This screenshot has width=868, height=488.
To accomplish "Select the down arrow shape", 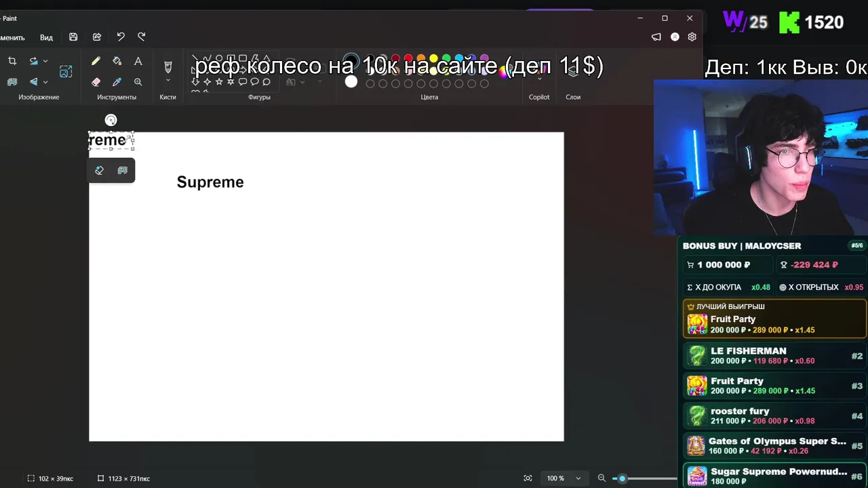I will pyautogui.click(x=195, y=81).
